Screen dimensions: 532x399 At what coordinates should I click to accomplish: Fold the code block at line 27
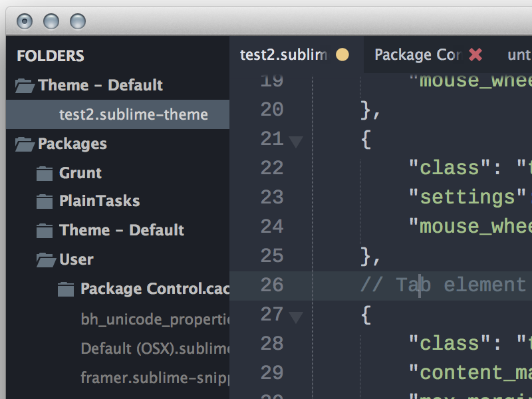click(x=295, y=317)
